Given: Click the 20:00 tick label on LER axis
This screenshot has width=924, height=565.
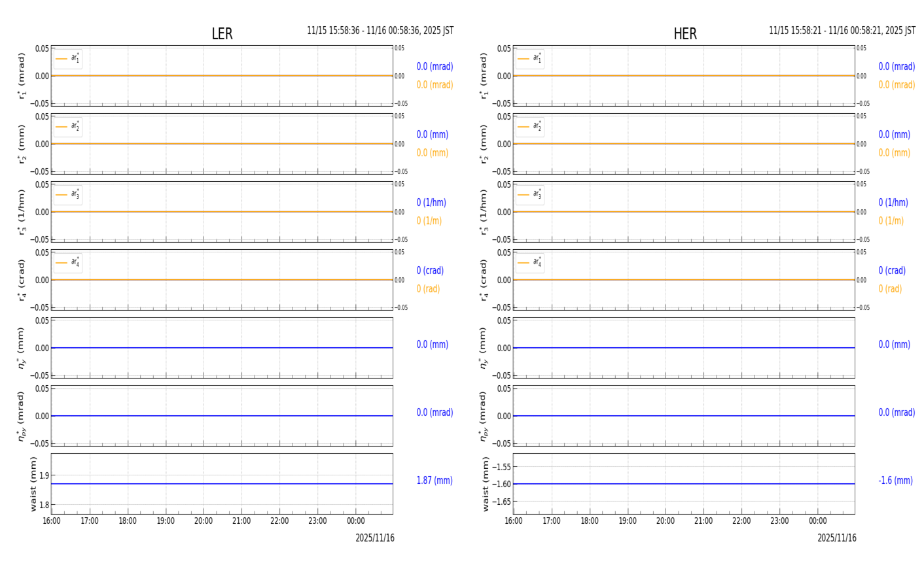Looking at the screenshot, I should (204, 521).
